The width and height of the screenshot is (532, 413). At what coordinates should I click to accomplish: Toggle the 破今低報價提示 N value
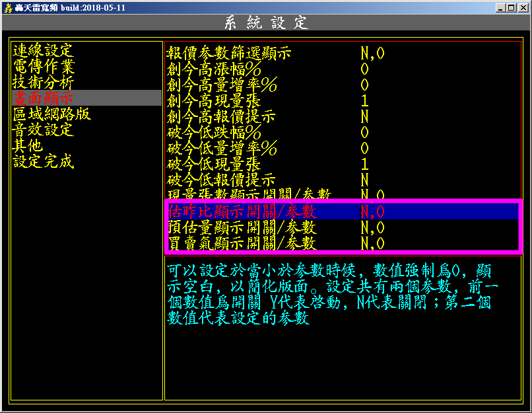coord(364,180)
